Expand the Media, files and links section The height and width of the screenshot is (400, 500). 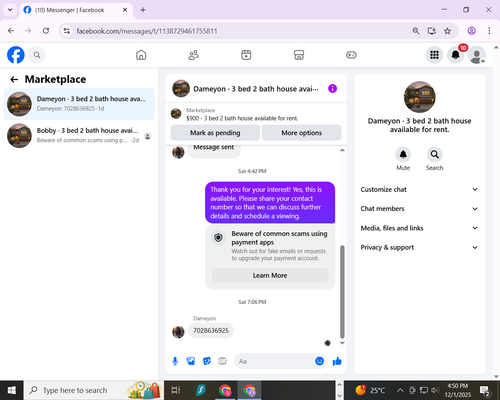(419, 228)
